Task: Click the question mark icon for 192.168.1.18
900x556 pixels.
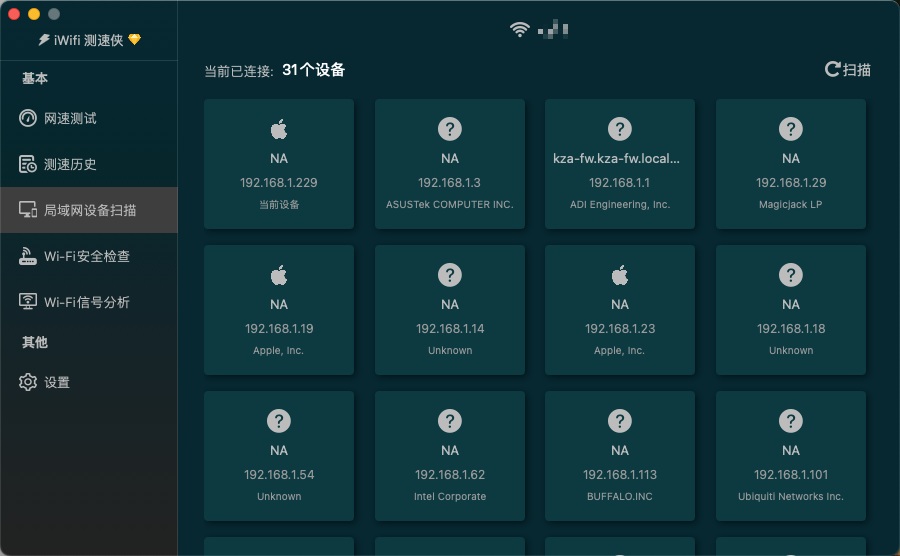Action: pos(791,275)
